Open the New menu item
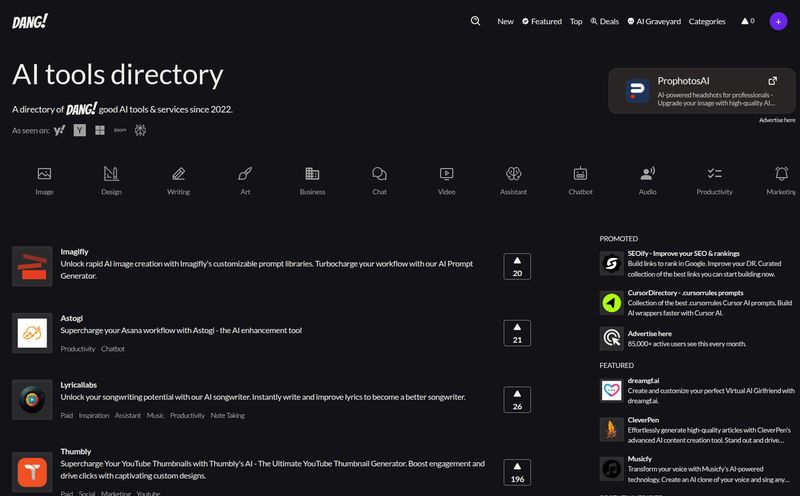This screenshot has width=800, height=496. click(505, 21)
